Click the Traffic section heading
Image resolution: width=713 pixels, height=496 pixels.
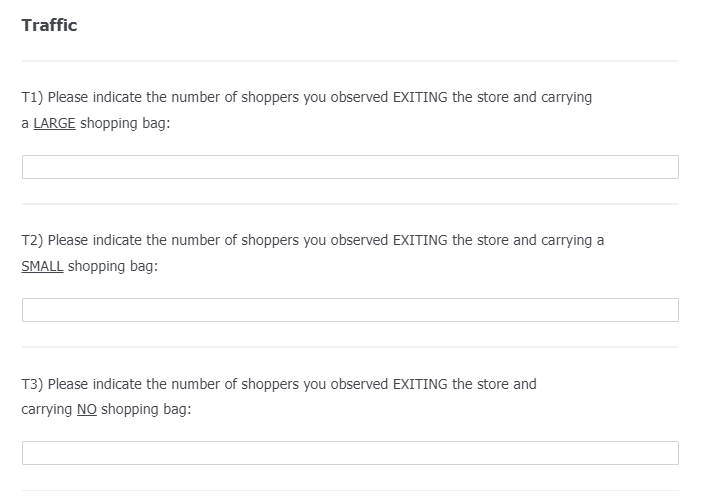coord(49,26)
